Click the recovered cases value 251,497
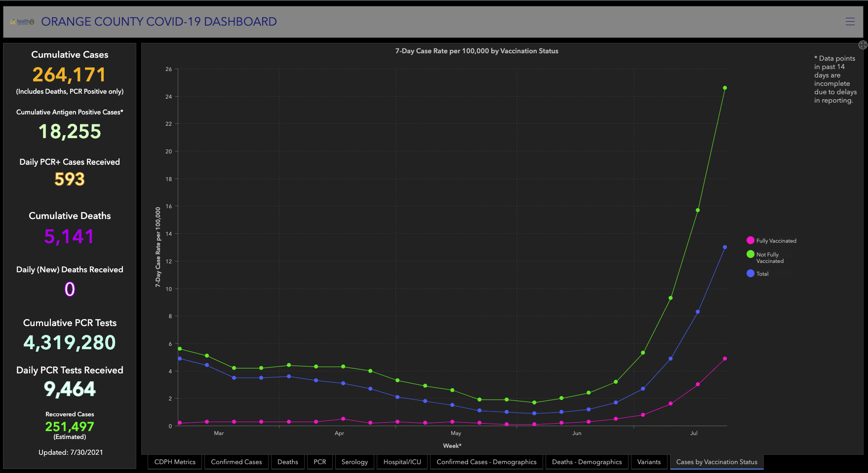Screen dimensions: 868x473 tap(70, 427)
